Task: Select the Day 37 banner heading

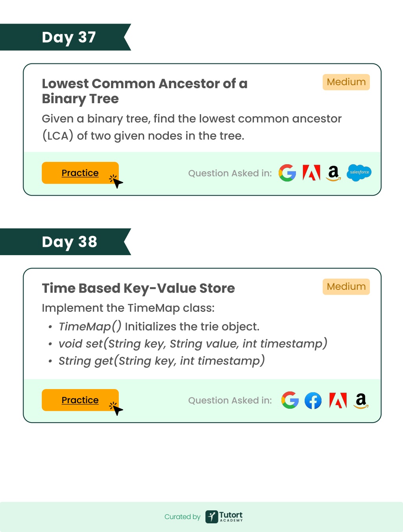Action: pyautogui.click(x=69, y=37)
